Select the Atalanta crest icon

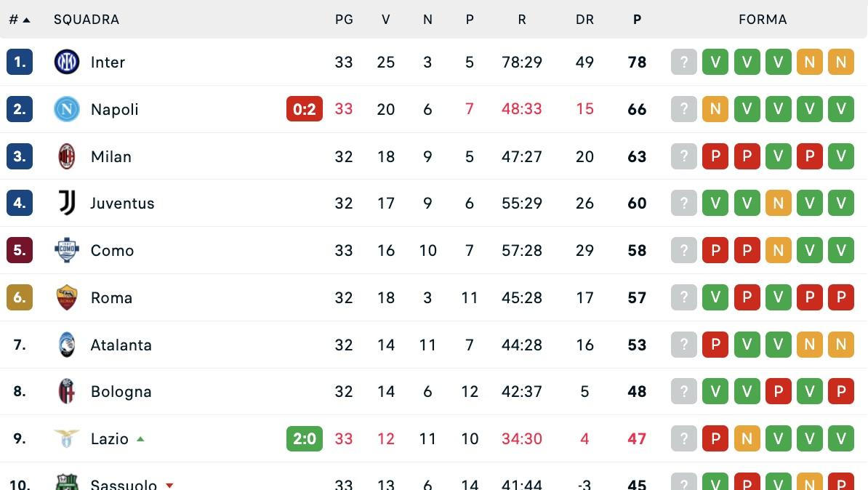click(66, 345)
